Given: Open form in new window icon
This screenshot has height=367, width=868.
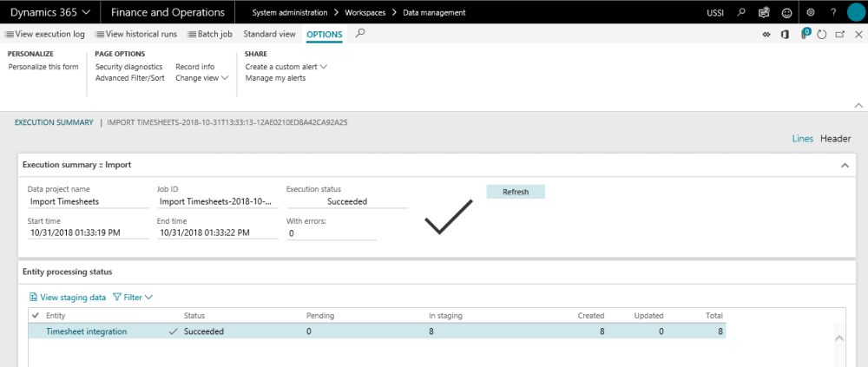Looking at the screenshot, I should [x=839, y=35].
